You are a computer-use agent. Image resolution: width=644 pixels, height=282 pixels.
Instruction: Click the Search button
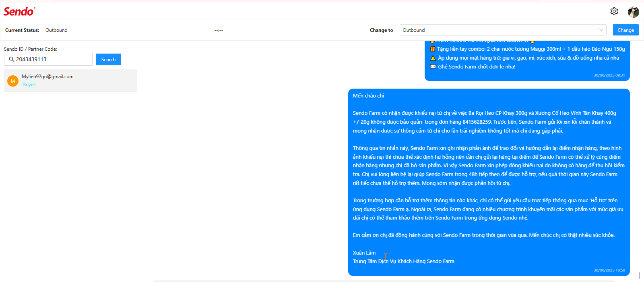click(108, 59)
